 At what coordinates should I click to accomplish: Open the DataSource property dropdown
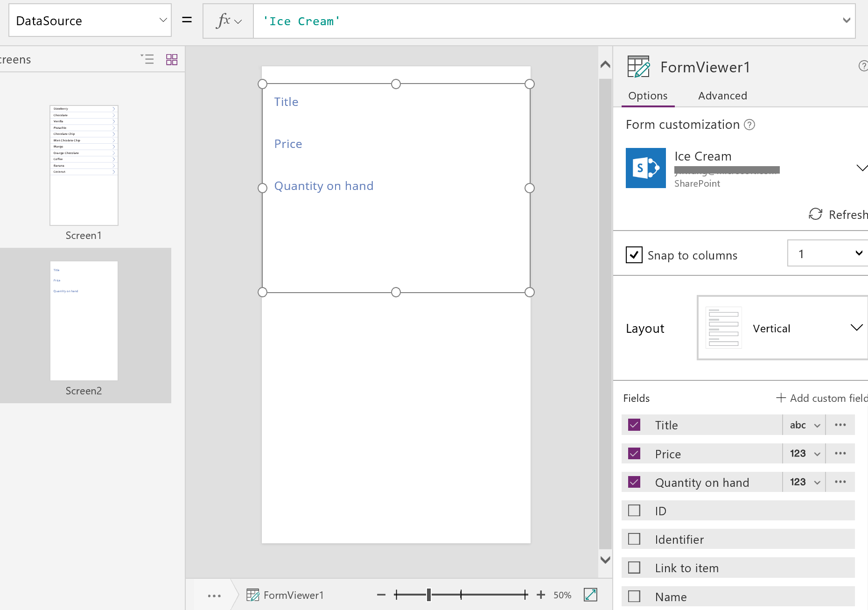tap(163, 20)
